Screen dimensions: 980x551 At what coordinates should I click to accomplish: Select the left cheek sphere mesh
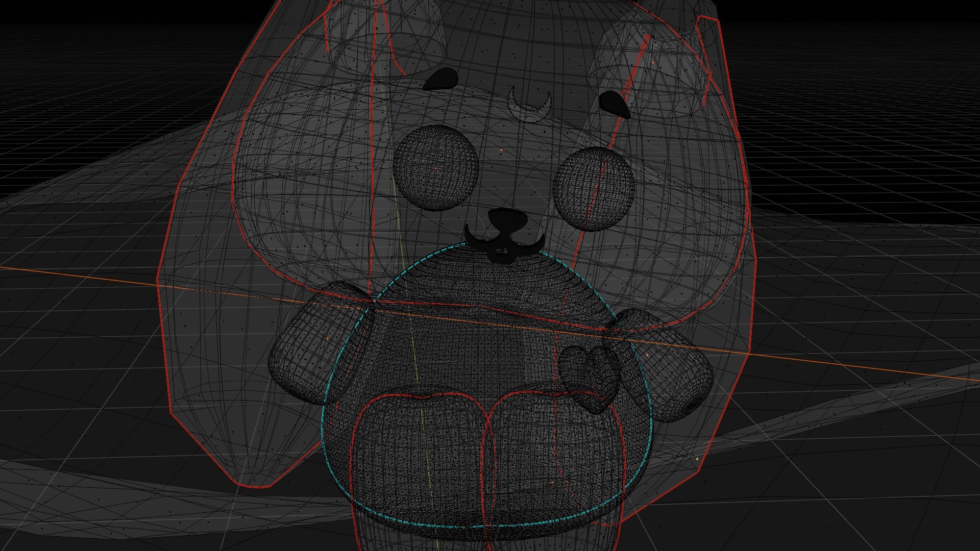pyautogui.click(x=435, y=168)
